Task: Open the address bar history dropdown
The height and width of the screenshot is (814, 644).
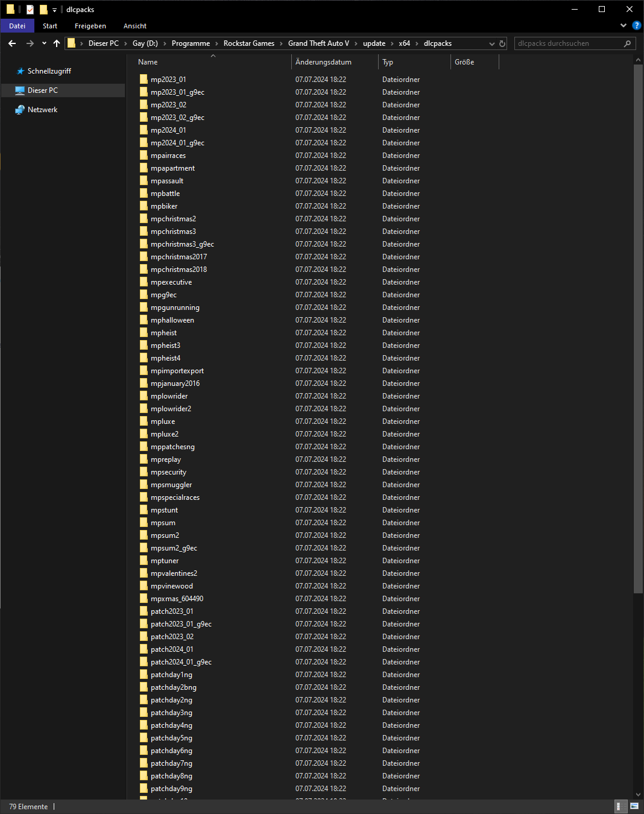Action: [491, 43]
